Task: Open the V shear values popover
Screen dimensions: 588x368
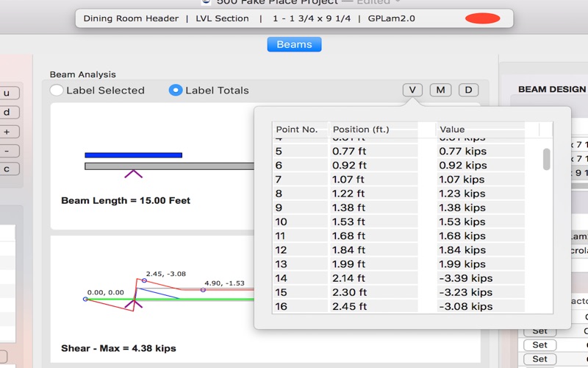Action: pyautogui.click(x=412, y=90)
